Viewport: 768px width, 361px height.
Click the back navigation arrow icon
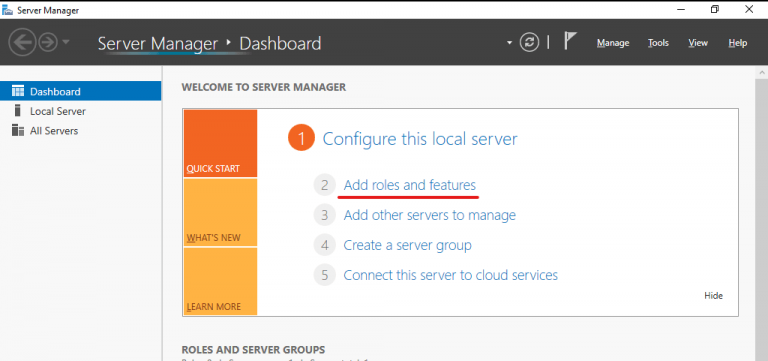pos(22,42)
